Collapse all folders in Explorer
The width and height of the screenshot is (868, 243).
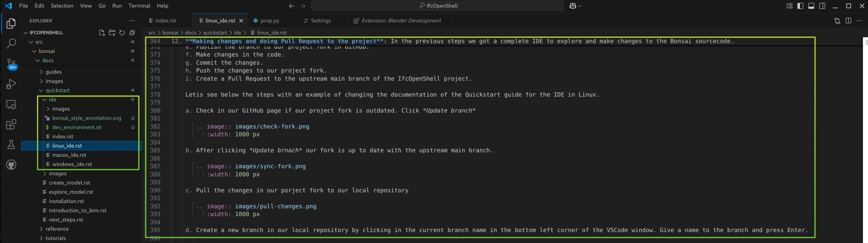click(x=132, y=33)
